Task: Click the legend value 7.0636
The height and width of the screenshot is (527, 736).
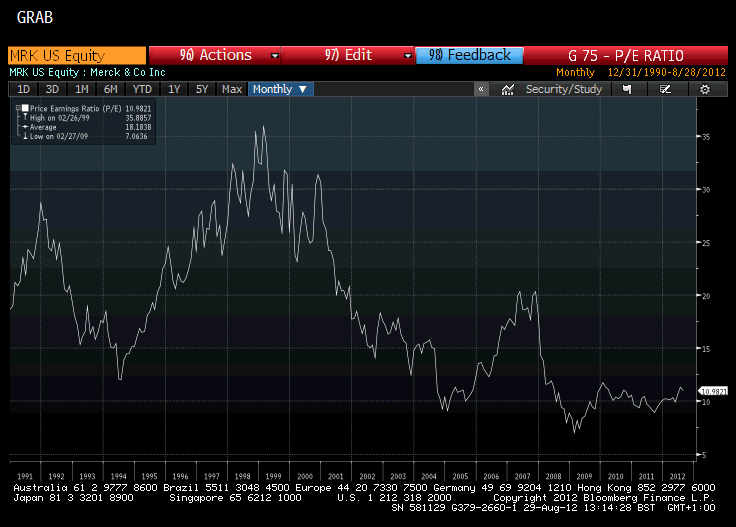Action: (x=136, y=137)
